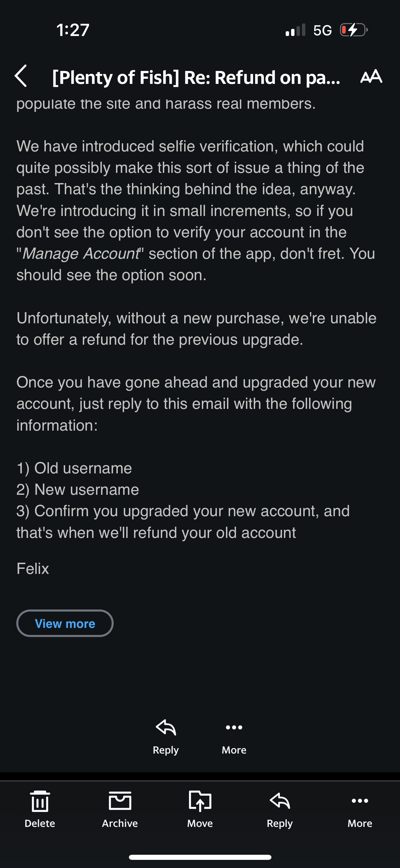This screenshot has height=868, width=400.
Task: Tap the cellular signal strength bars
Action: click(296, 30)
